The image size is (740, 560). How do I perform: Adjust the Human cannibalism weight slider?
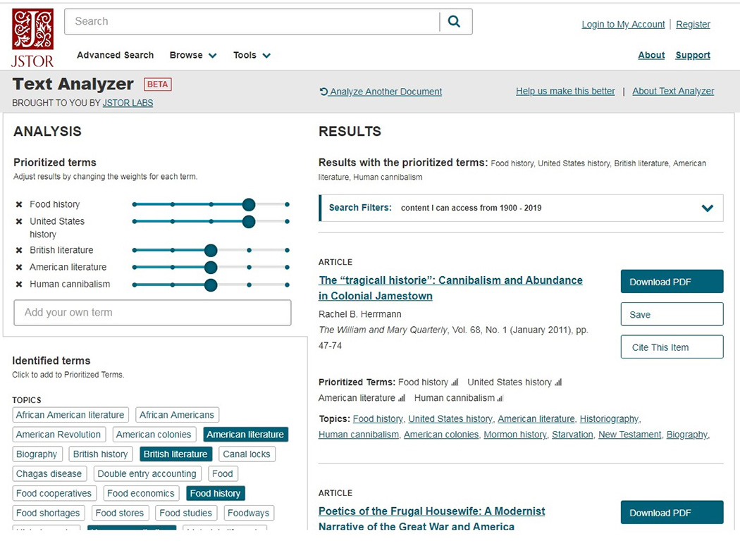click(x=211, y=285)
